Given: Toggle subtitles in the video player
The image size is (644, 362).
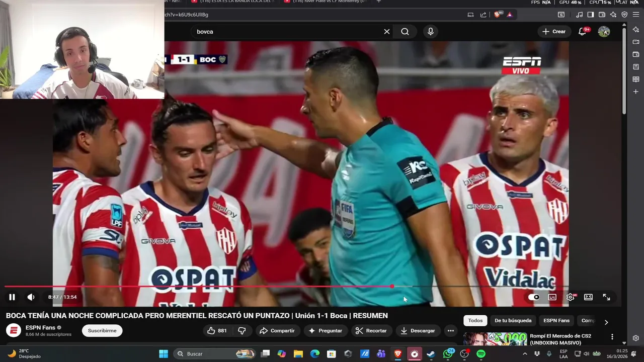Looking at the screenshot, I should pyautogui.click(x=552, y=297).
